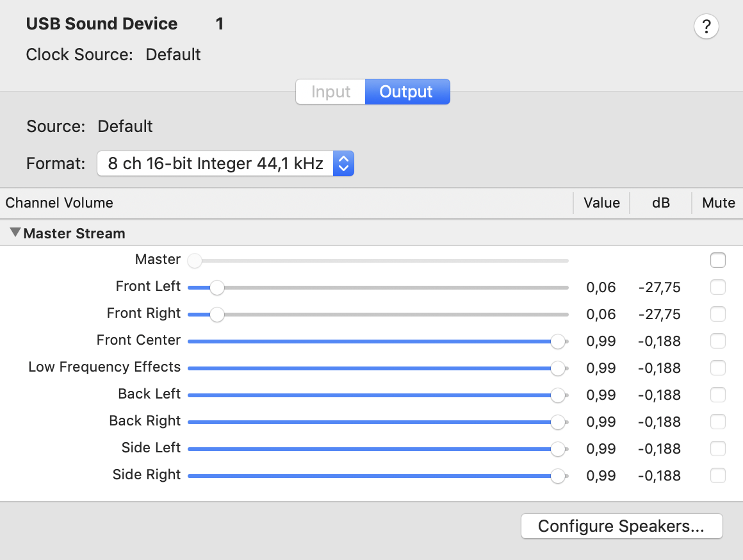Click the Configure Speakers button
The image size is (743, 560).
tap(622, 526)
